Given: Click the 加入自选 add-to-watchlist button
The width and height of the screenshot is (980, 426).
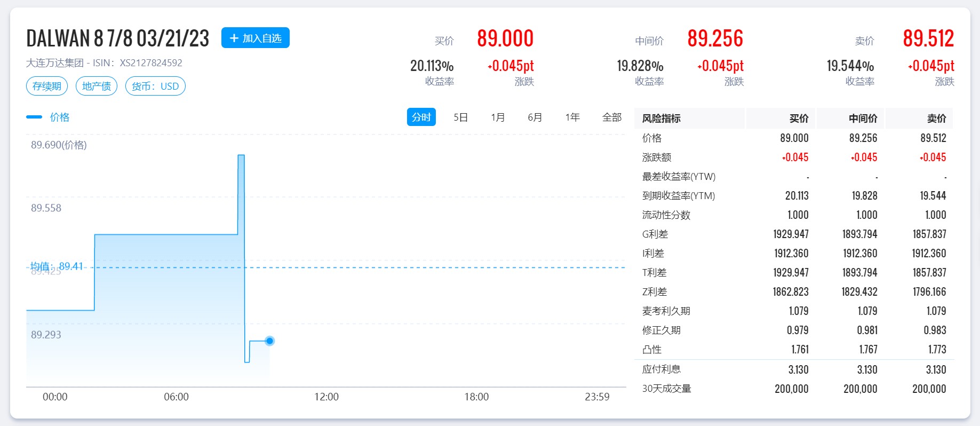Looking at the screenshot, I should (256, 38).
